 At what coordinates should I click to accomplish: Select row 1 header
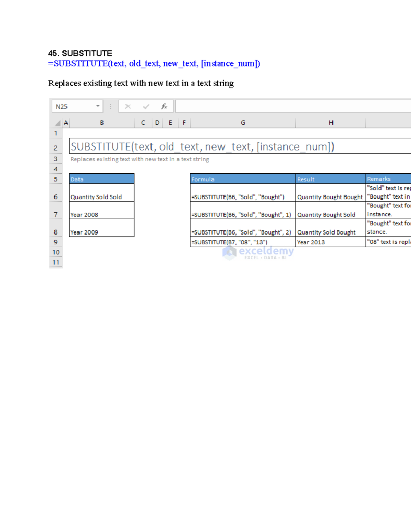click(56, 133)
